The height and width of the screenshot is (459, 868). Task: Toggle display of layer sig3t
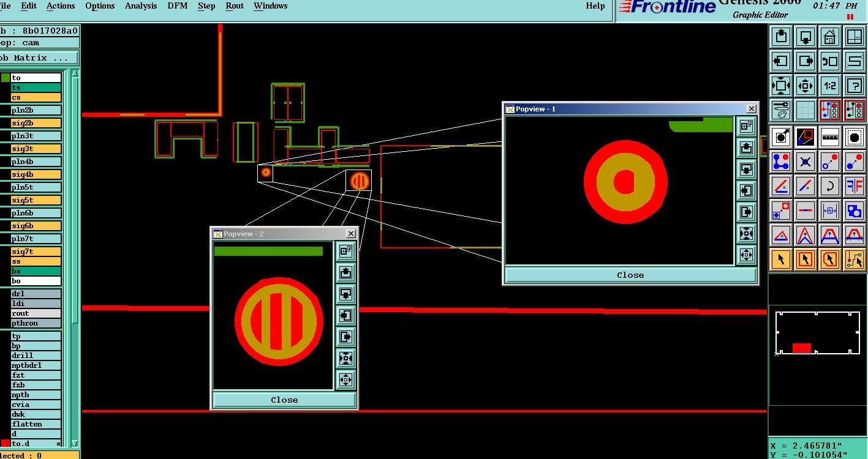[x=36, y=149]
